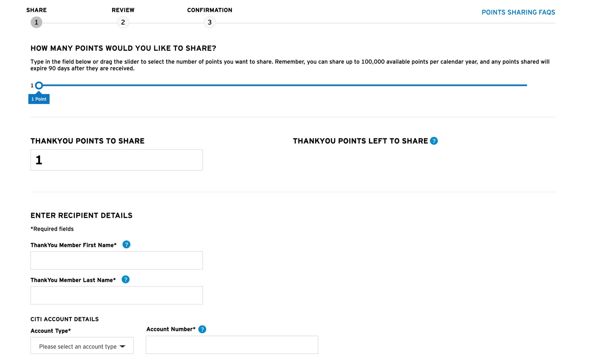The height and width of the screenshot is (364, 602).
Task: Open POINTS SHARING FAQS
Action: (x=518, y=12)
